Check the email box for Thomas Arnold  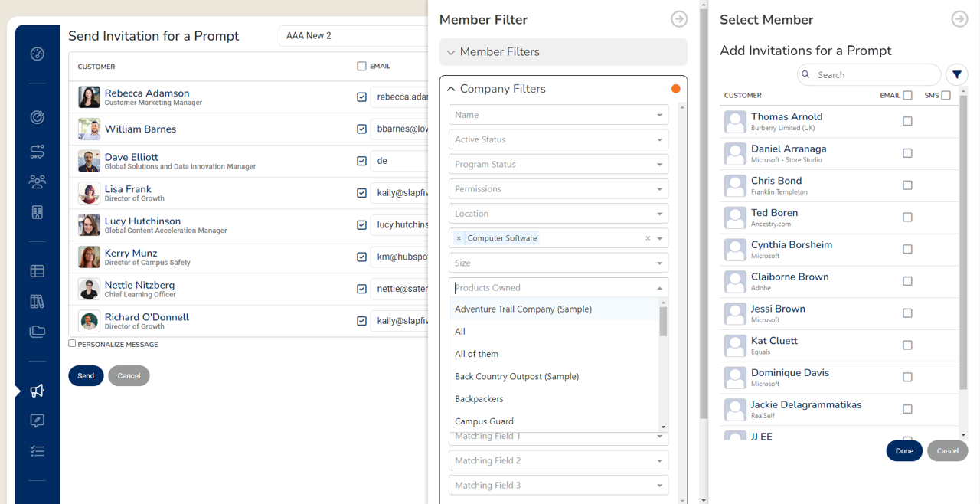(x=907, y=121)
